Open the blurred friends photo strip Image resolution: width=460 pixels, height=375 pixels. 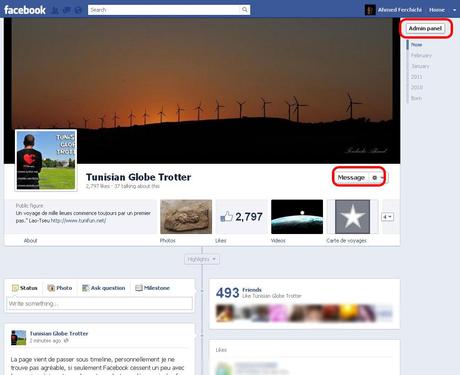click(304, 313)
